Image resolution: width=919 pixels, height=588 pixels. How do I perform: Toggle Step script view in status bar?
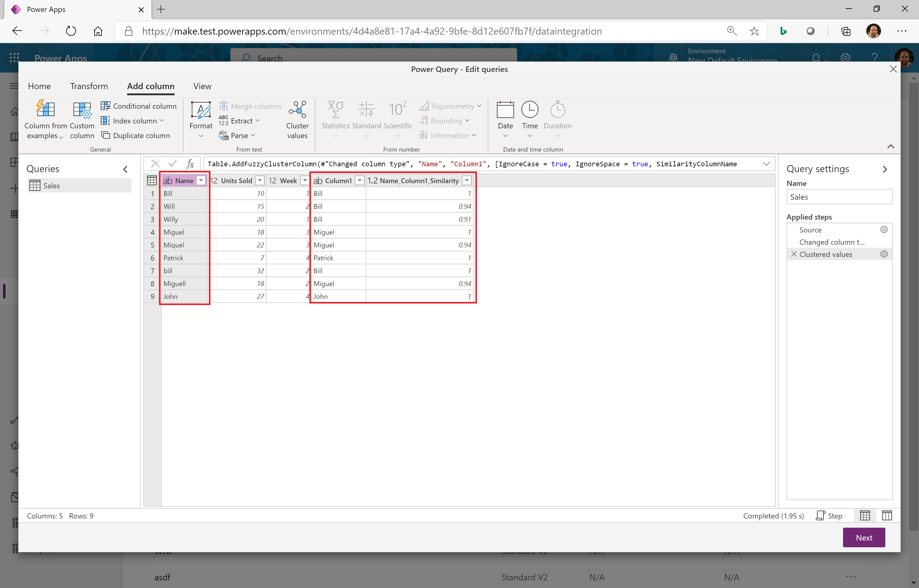[829, 516]
